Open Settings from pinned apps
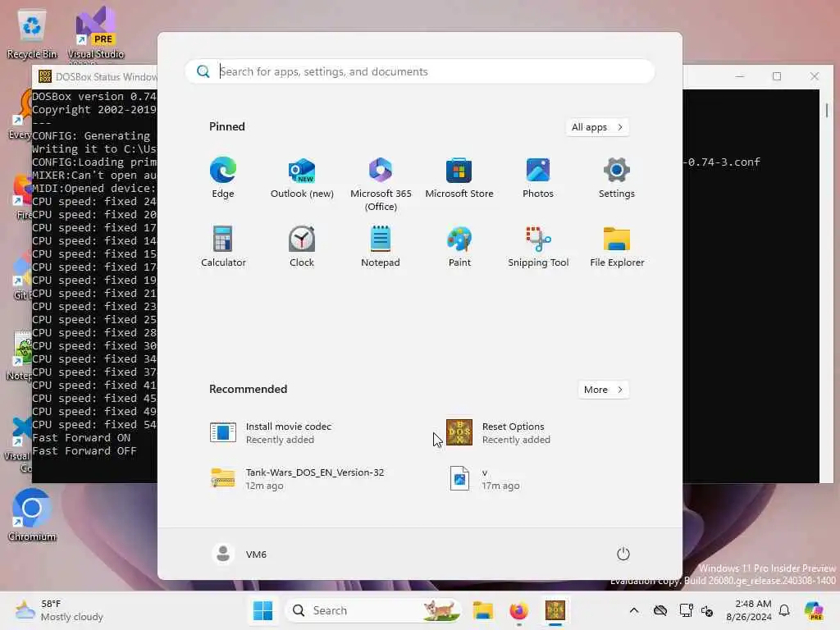 pos(617,178)
